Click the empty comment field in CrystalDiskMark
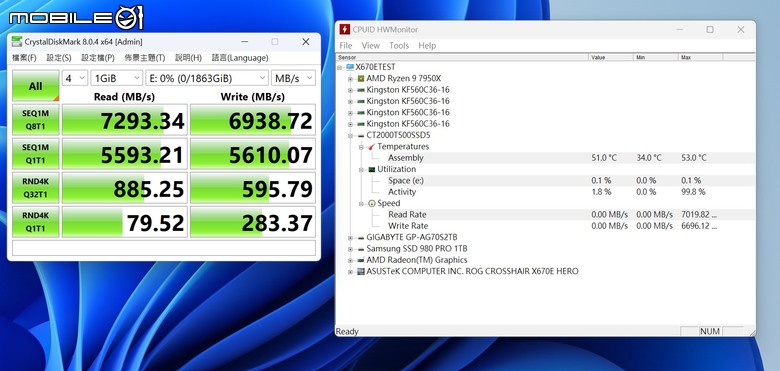The width and height of the screenshot is (780, 371). [164, 248]
